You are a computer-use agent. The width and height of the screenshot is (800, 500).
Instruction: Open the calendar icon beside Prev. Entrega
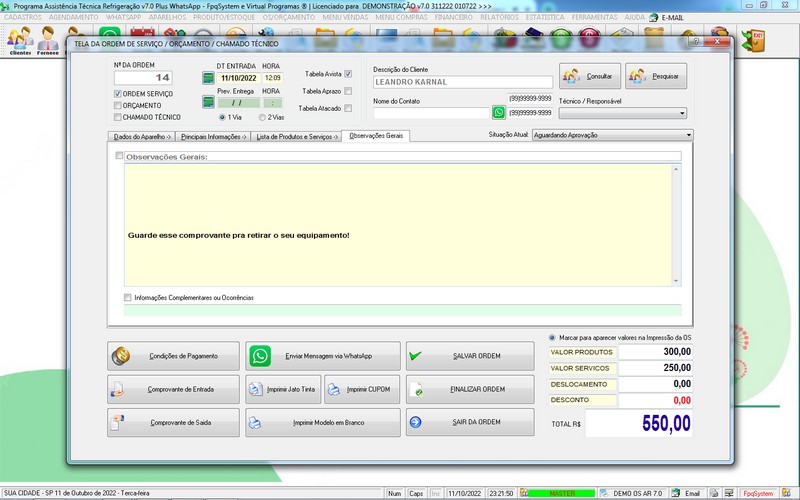(x=208, y=102)
